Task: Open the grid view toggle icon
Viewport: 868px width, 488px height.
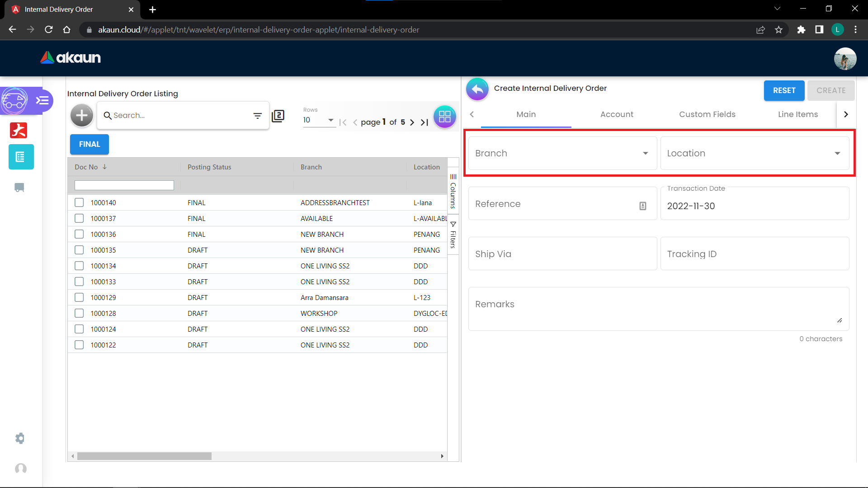Action: coord(444,117)
